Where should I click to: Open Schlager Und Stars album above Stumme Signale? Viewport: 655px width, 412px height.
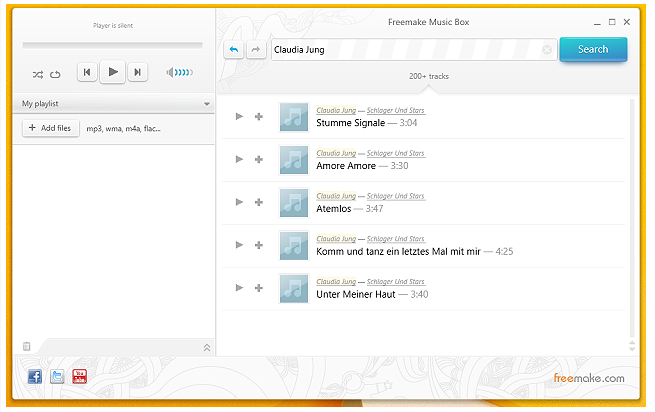click(396, 110)
